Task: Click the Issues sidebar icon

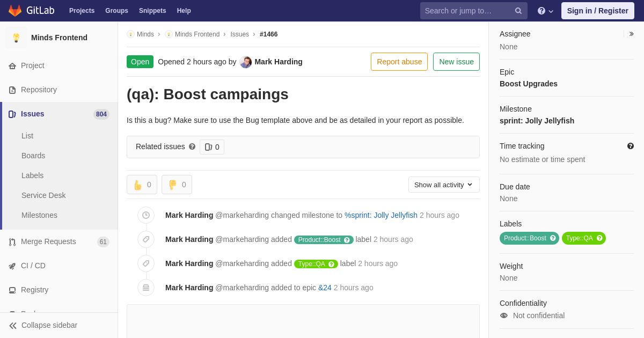Action: pos(12,114)
